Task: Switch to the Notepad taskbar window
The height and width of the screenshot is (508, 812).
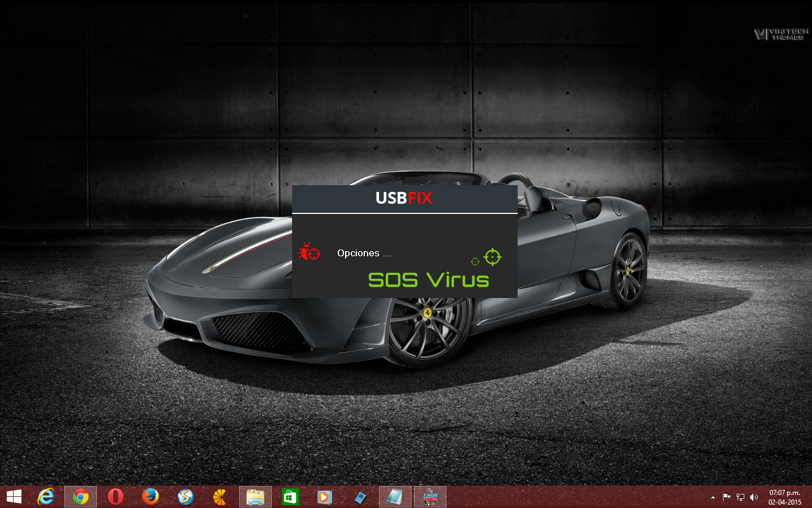Action: point(395,497)
